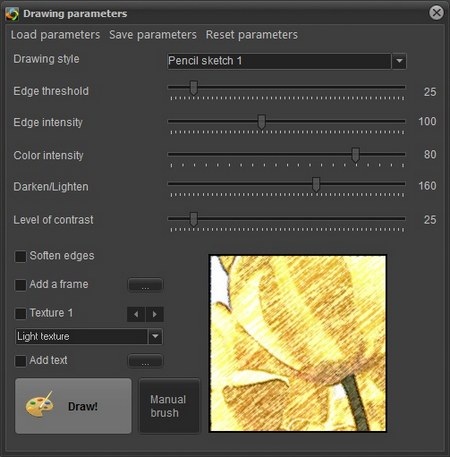Enable the Add a frame checkbox

[20, 285]
